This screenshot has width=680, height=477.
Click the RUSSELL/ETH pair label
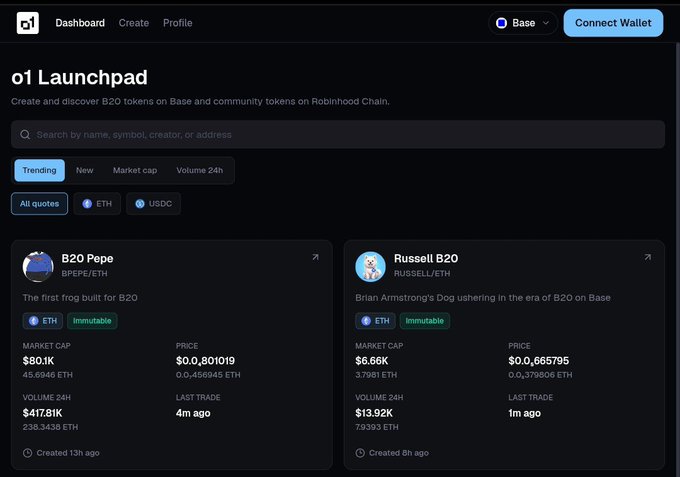[x=422, y=274]
